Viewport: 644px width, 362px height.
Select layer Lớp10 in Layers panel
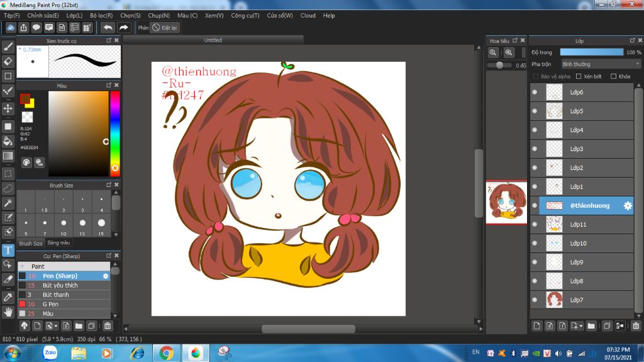coord(582,244)
